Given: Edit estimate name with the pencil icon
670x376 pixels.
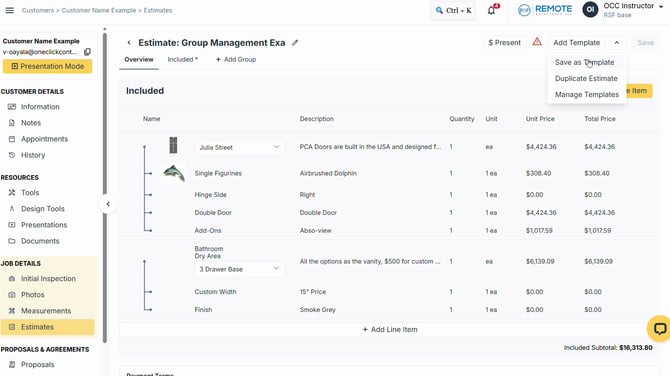Looking at the screenshot, I should [295, 43].
